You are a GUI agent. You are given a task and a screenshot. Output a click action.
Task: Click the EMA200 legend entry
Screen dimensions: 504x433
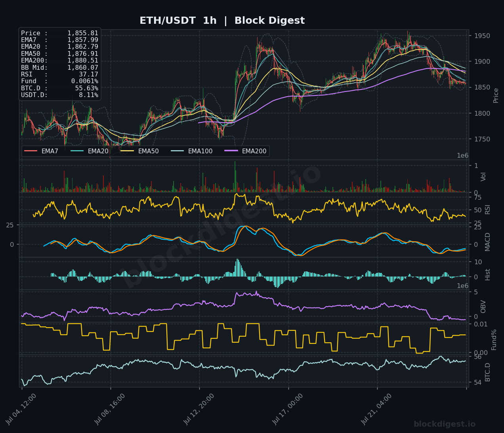(246, 151)
